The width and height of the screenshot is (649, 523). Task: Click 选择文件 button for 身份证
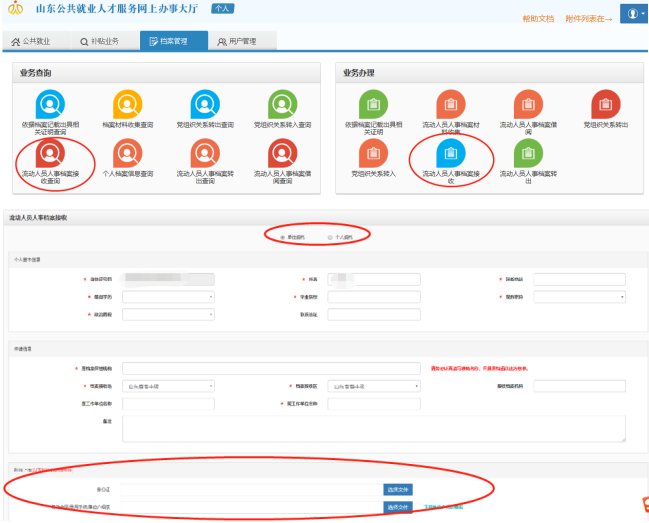(397, 489)
